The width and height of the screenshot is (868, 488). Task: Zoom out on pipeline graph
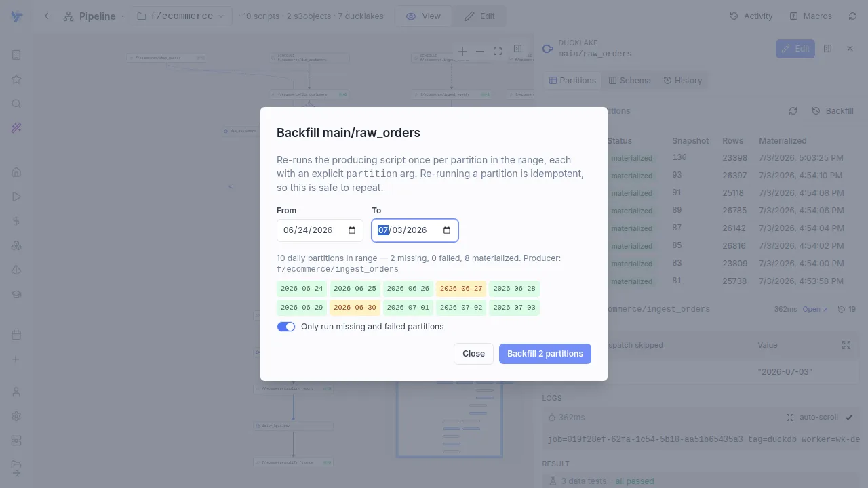(x=480, y=52)
